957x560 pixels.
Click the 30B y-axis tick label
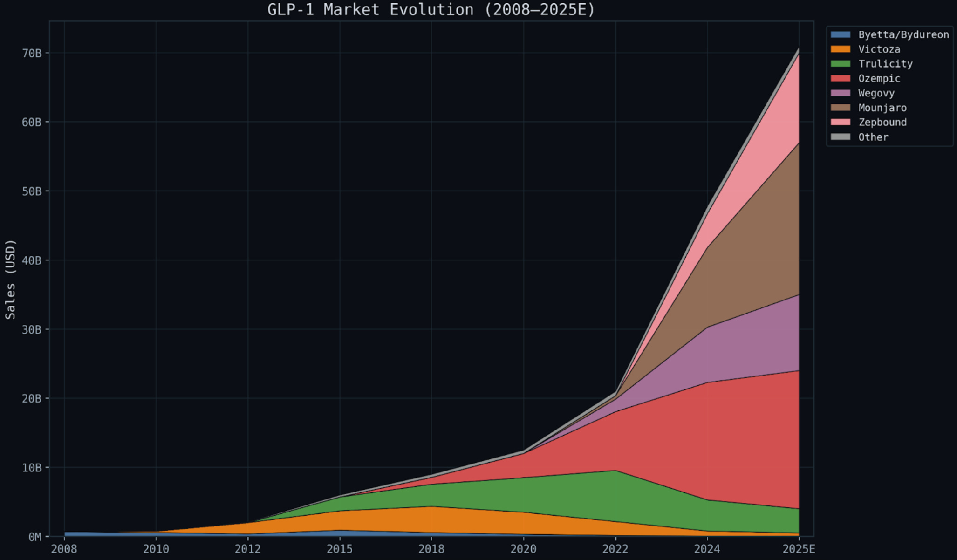32,330
